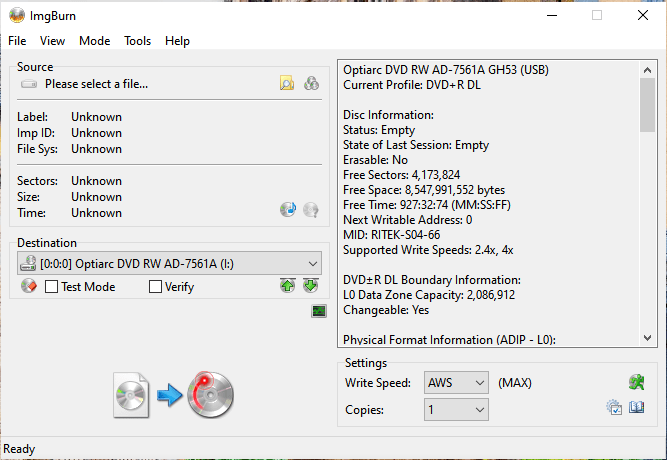
Task: Open the Write Speed AWS dropdown
Action: (456, 383)
